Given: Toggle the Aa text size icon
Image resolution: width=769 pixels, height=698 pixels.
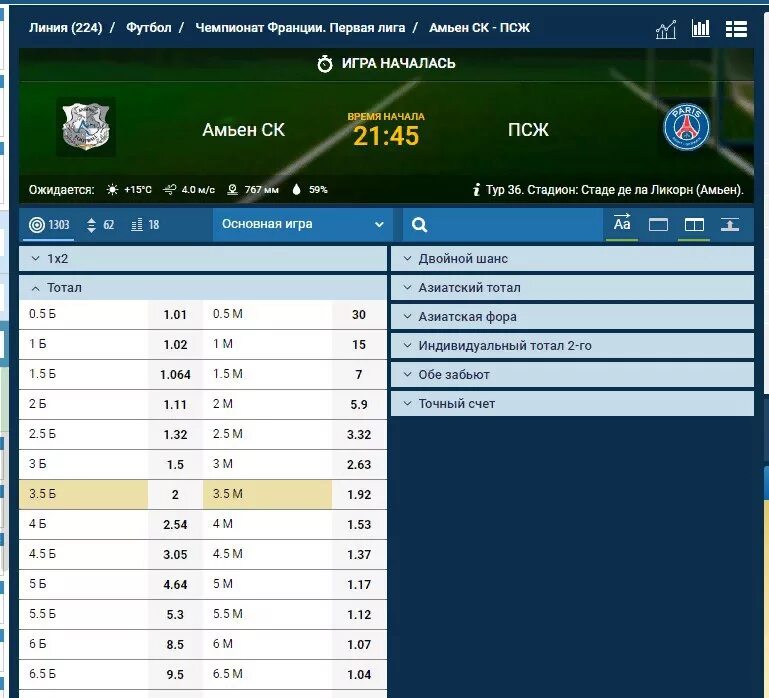Looking at the screenshot, I should click(x=622, y=224).
